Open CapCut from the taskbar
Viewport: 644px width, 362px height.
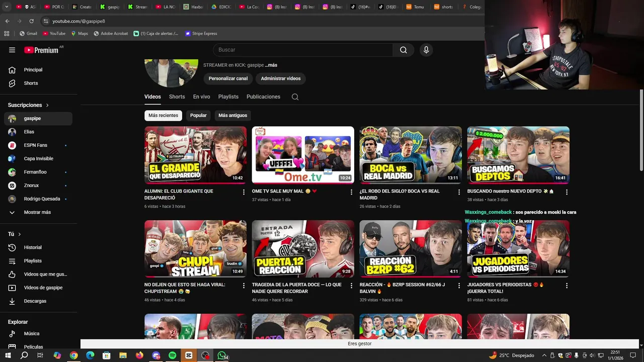[x=189, y=355]
